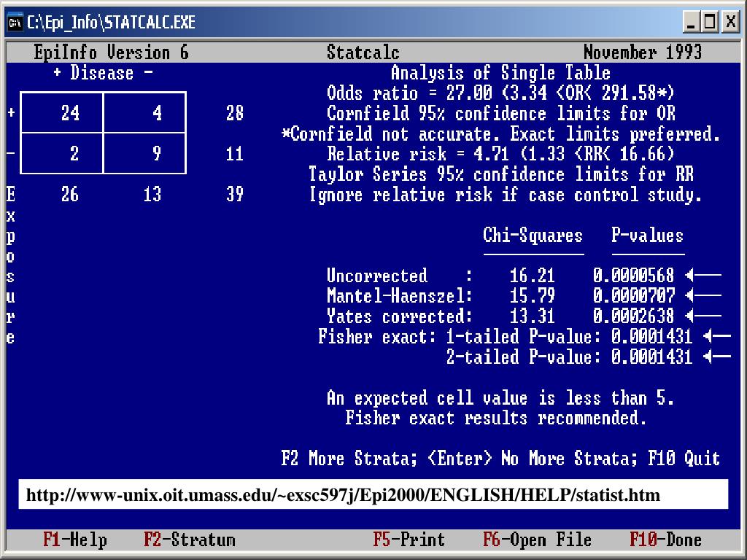Click the console icon in the title bar
This screenshot has height=560, width=747.
tap(15, 23)
